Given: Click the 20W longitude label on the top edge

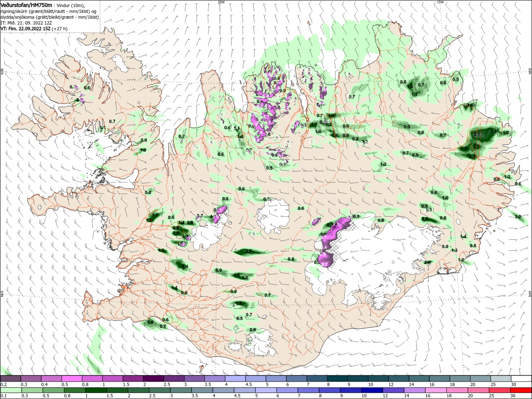Looking at the screenshot, I should [221, 2].
